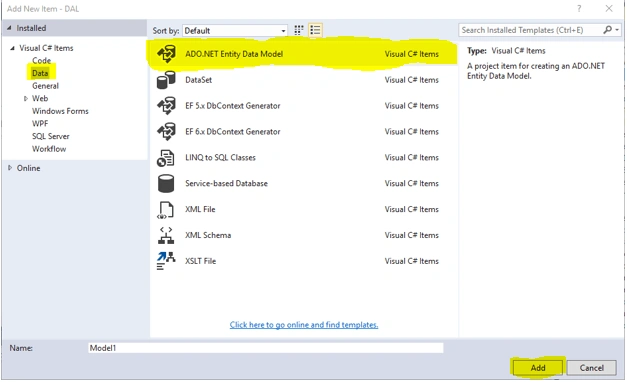Open the search options dropdown arrow
This screenshot has height=382, width=627.
click(x=617, y=30)
